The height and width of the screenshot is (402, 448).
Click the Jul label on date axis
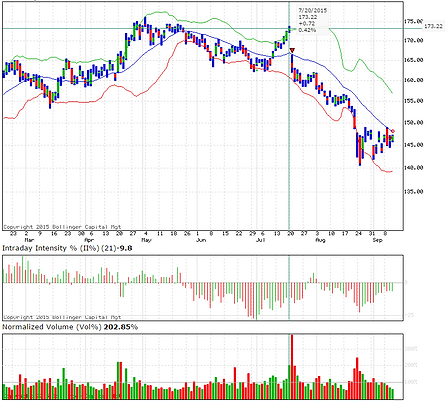[x=261, y=240]
